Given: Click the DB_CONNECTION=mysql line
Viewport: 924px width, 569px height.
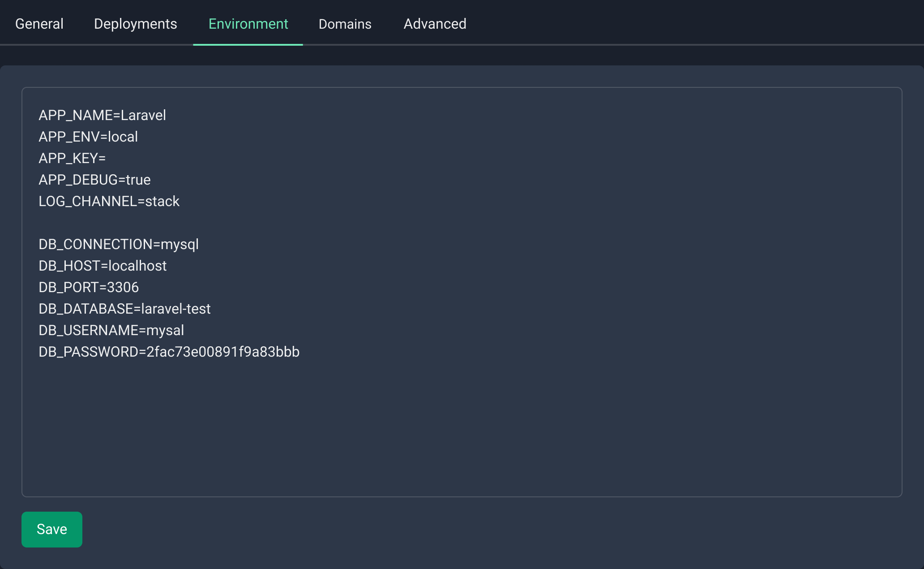Looking at the screenshot, I should pyautogui.click(x=118, y=244).
